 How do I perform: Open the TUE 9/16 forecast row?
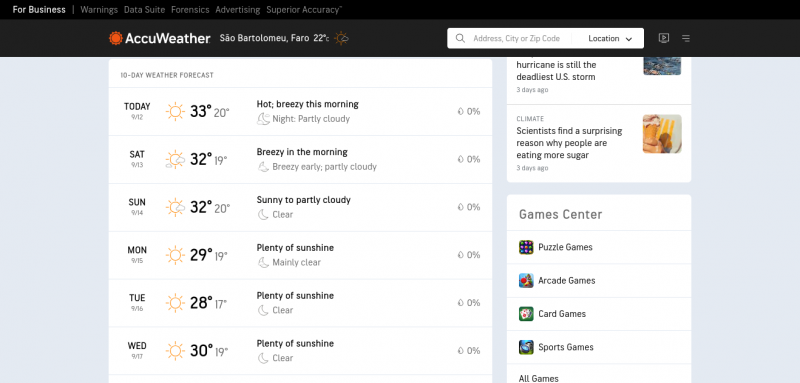point(300,303)
